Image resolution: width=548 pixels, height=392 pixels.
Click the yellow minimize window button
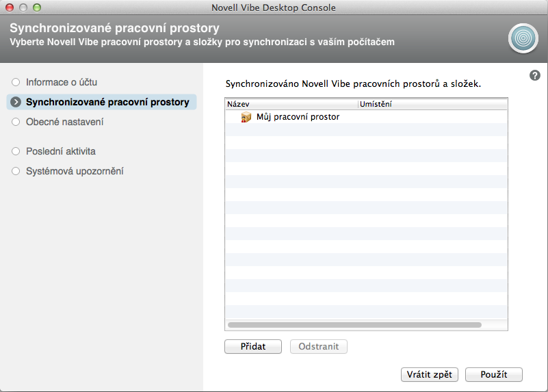tap(23, 8)
